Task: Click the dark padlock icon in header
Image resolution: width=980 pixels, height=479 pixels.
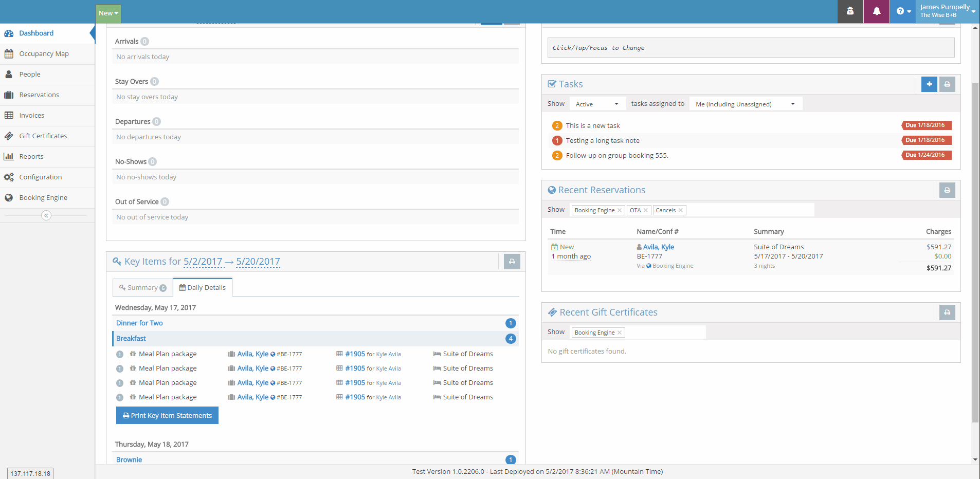Action: tap(850, 11)
